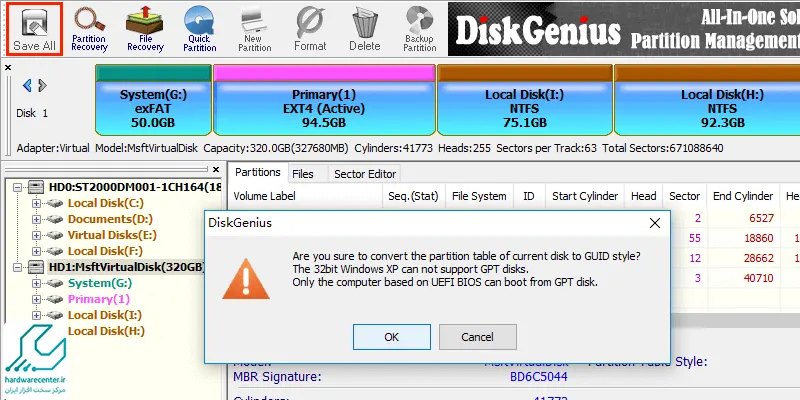Select HD0:ST2000DM001-1CH164 disk in tree
The height and width of the screenshot is (400, 800).
(135, 187)
